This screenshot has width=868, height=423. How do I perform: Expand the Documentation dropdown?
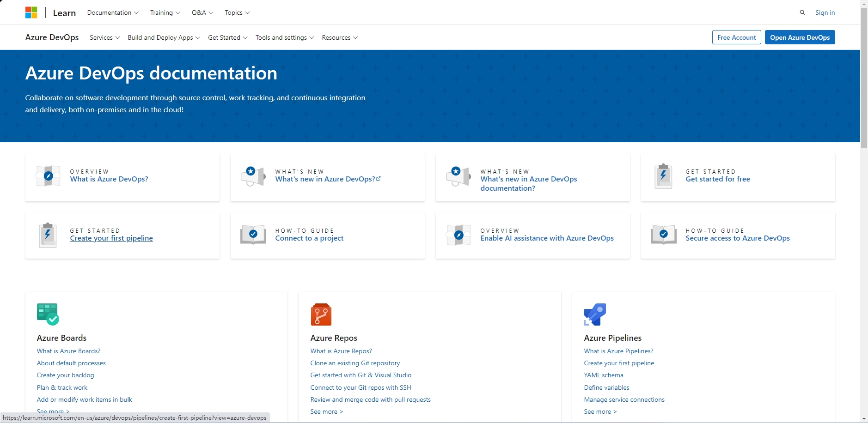pos(112,12)
